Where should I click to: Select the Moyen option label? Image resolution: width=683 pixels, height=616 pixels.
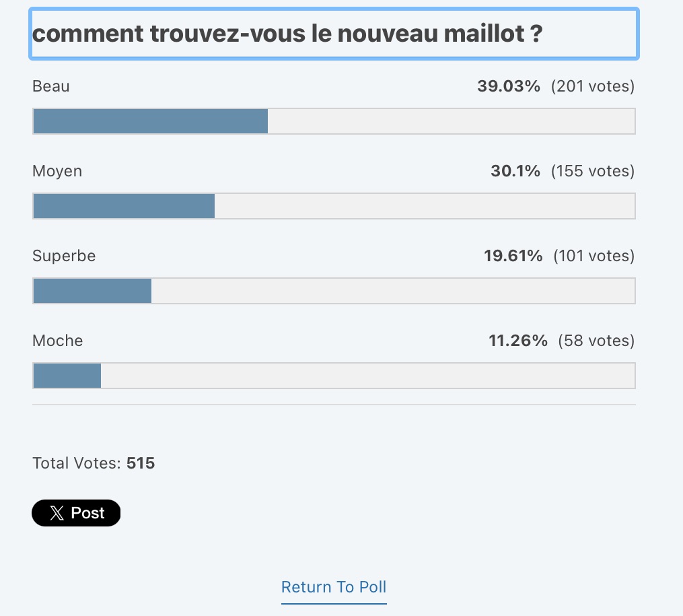(57, 171)
